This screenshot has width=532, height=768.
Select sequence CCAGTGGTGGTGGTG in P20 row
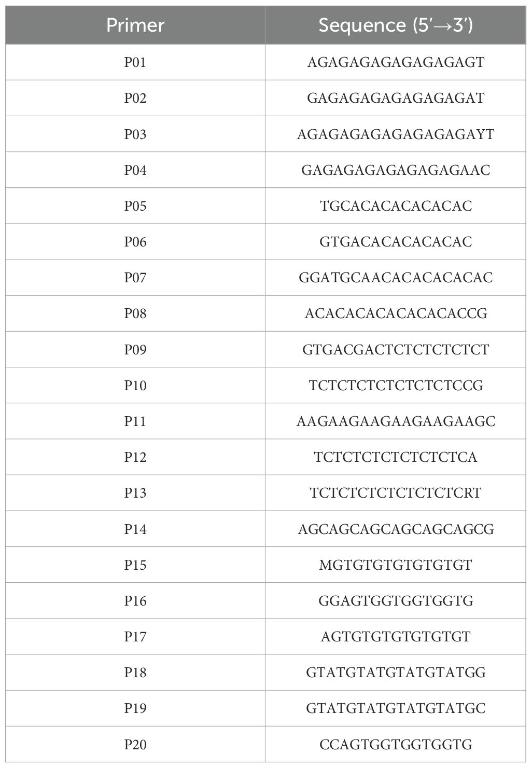396,745
